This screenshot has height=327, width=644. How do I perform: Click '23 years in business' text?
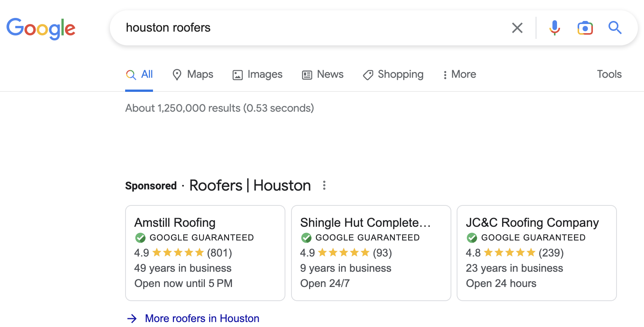[x=514, y=268]
